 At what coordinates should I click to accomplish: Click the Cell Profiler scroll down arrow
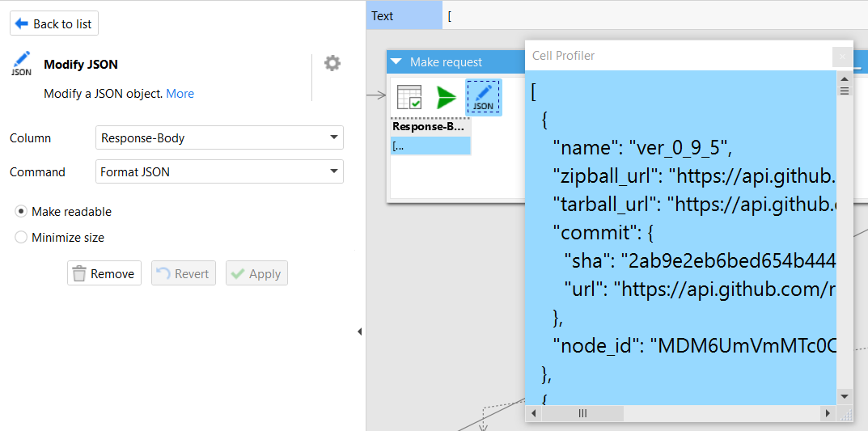tap(845, 396)
